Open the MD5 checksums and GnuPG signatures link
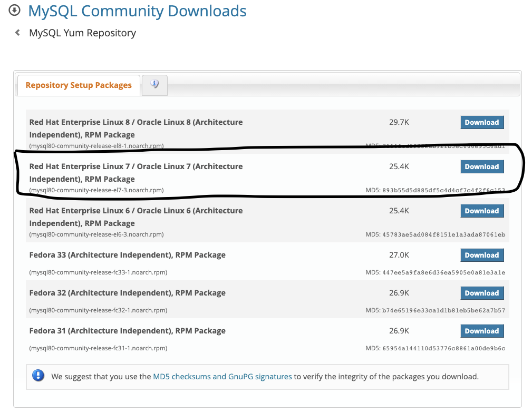532x413 pixels. [222, 376]
